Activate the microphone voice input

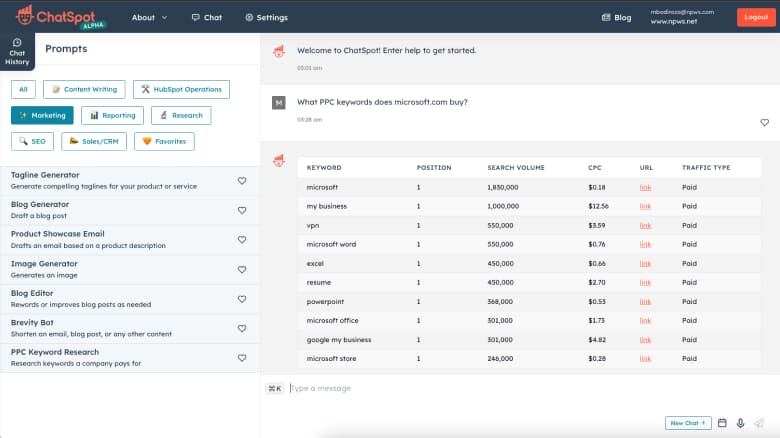click(740, 423)
